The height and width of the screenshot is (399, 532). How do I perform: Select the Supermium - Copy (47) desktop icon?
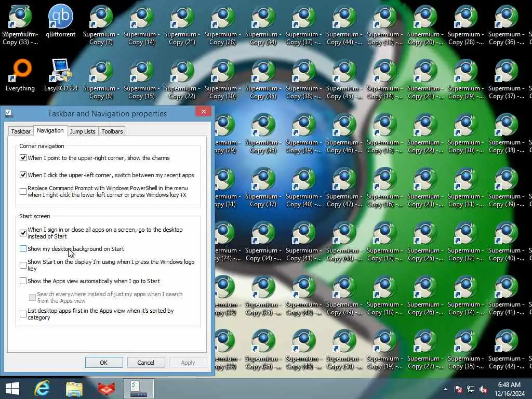coord(344,187)
